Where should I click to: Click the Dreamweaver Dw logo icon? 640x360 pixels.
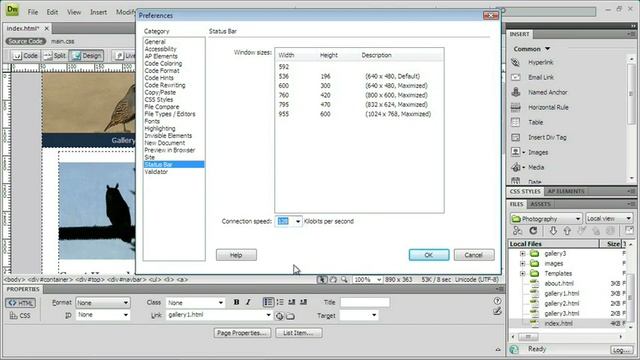point(12,10)
